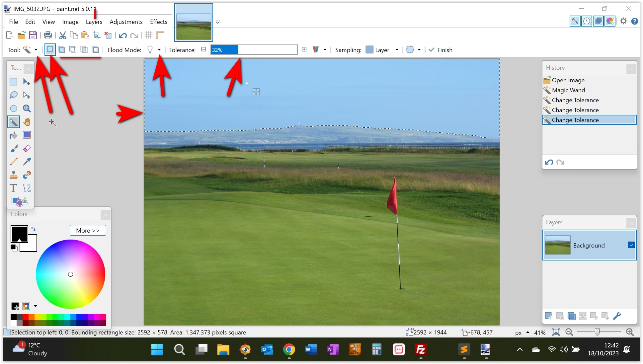Click the Save icon in toolbar
The image size is (643, 364).
33,35
